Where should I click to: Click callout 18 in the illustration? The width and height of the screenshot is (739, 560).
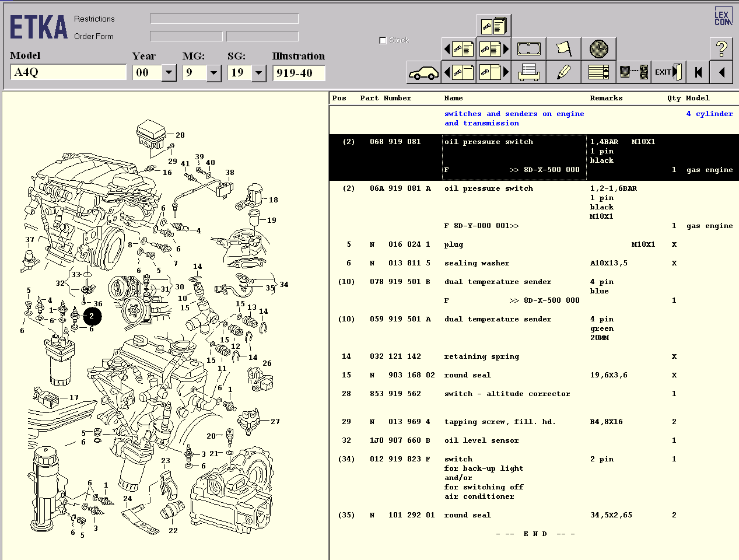pyautogui.click(x=274, y=199)
